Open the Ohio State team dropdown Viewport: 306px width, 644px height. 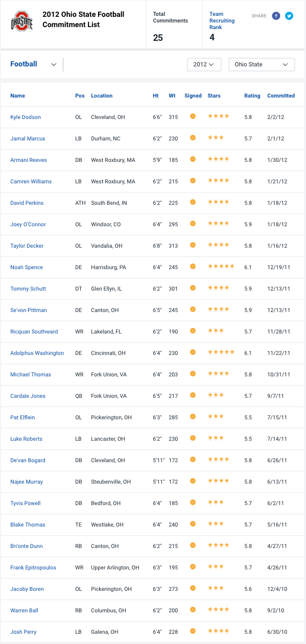point(262,64)
